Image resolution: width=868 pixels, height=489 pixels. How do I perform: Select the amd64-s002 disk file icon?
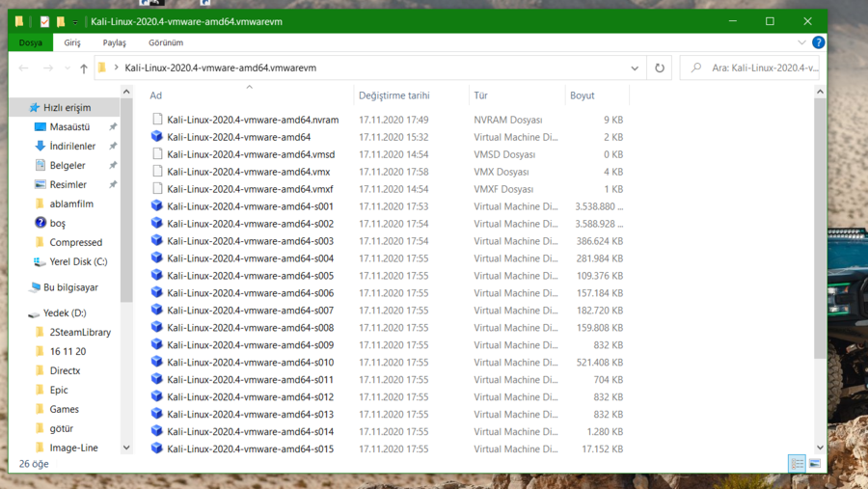point(157,224)
